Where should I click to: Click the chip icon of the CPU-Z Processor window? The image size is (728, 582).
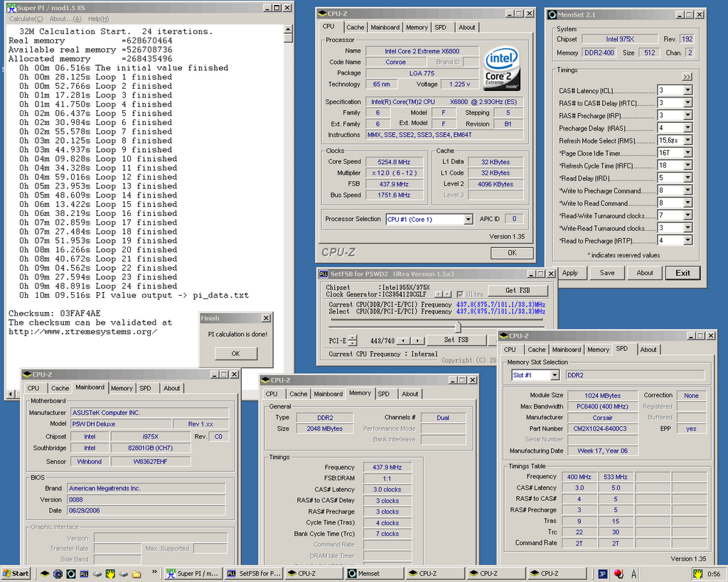(x=322, y=14)
